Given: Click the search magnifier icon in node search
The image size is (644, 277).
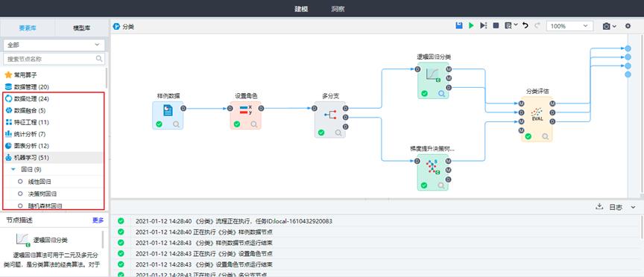Looking at the screenshot, I should click(x=99, y=59).
